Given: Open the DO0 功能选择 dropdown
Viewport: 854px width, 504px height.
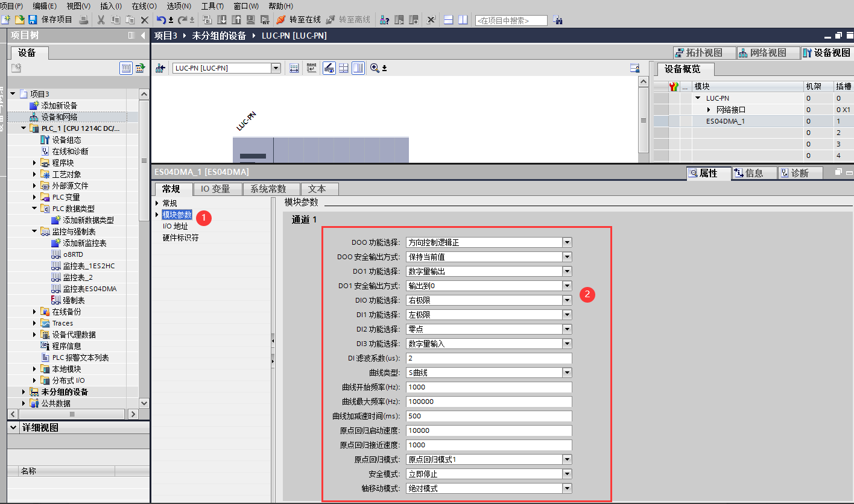Looking at the screenshot, I should (x=566, y=242).
